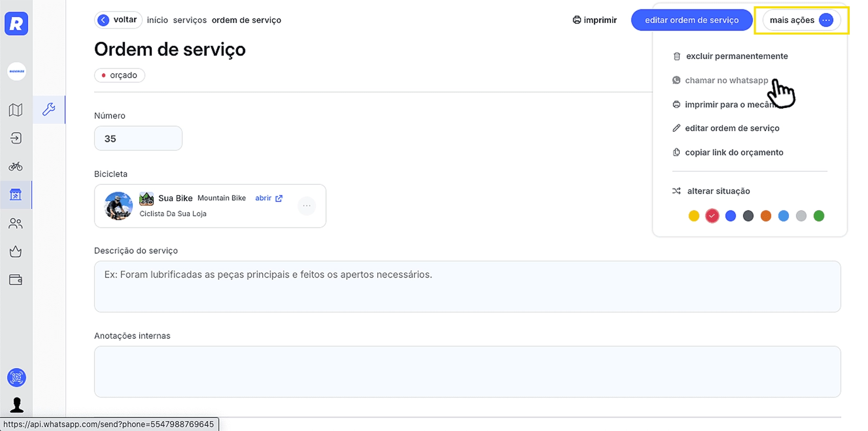Click the mountain bike icon beside Sua Bike
This screenshot has height=431, width=868.
tap(146, 198)
